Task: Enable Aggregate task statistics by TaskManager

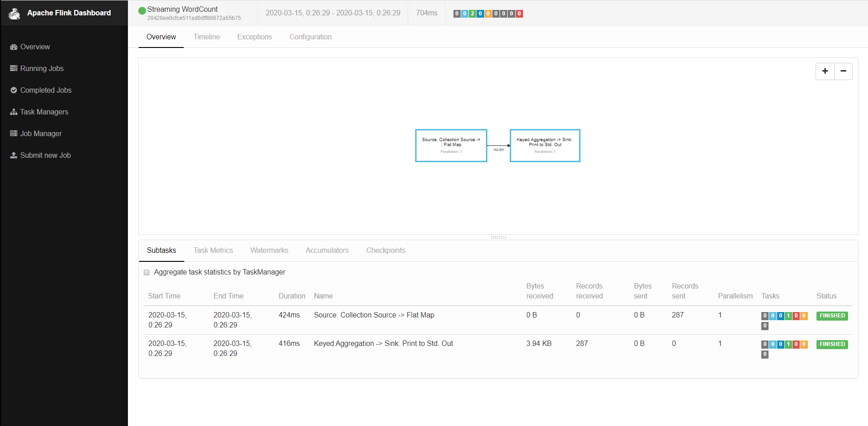Action: (146, 272)
